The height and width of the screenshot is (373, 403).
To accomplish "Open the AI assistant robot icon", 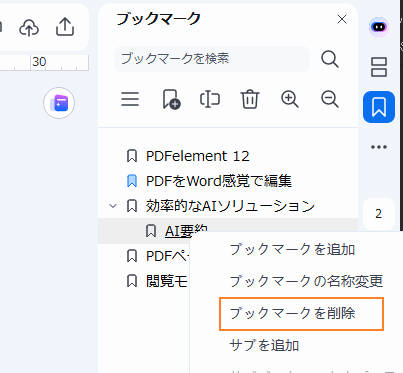I will point(379,27).
